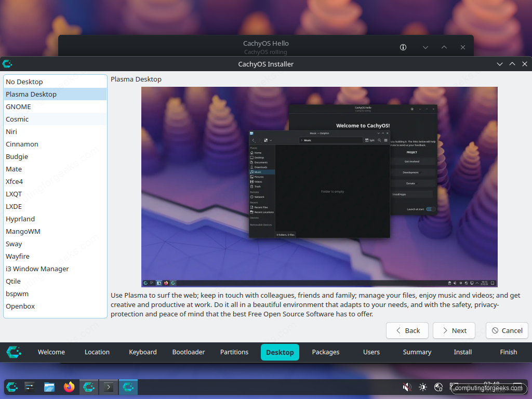Select Wayfire from list
Viewport: 532px width, 399px height.
[x=55, y=257]
